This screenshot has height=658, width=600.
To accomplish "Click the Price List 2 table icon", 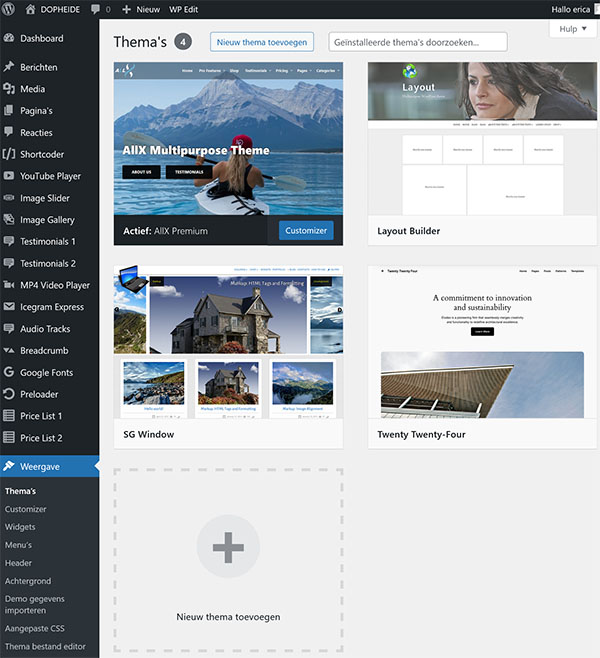I will tap(9, 438).
